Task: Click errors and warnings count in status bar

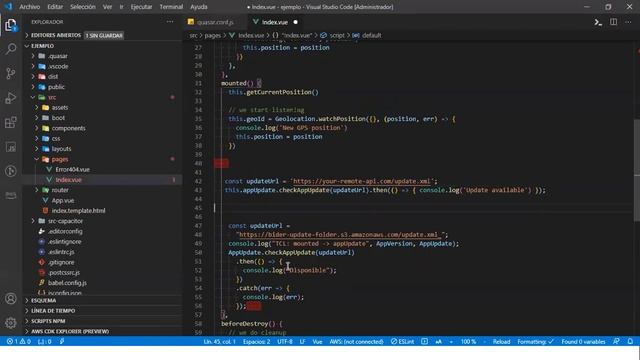Action: (19, 342)
